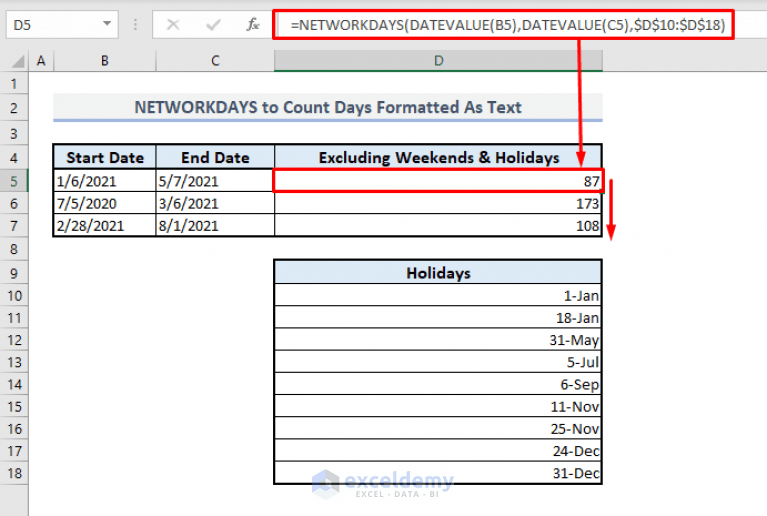
Task: Click the 'Holidays' header cell
Action: pyautogui.click(x=438, y=273)
